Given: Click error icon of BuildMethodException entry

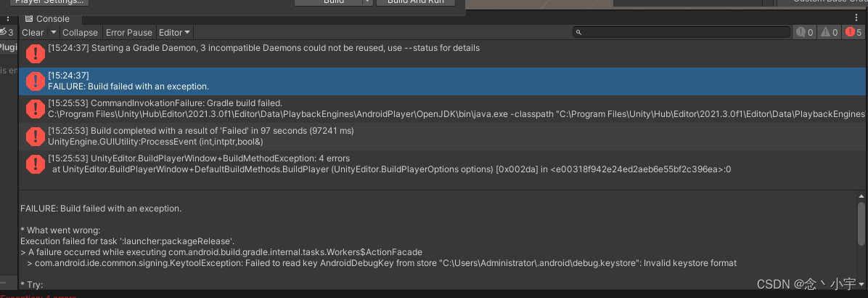Looking at the screenshot, I should [36, 164].
